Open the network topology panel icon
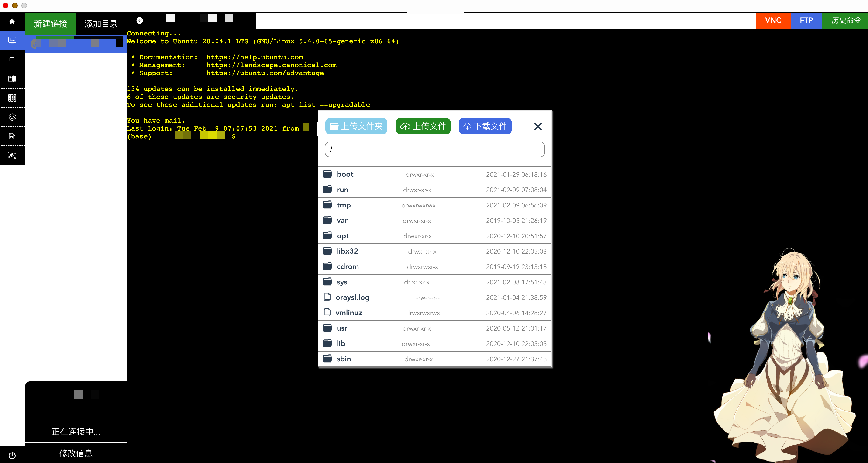This screenshot has width=868, height=463. coord(12,155)
